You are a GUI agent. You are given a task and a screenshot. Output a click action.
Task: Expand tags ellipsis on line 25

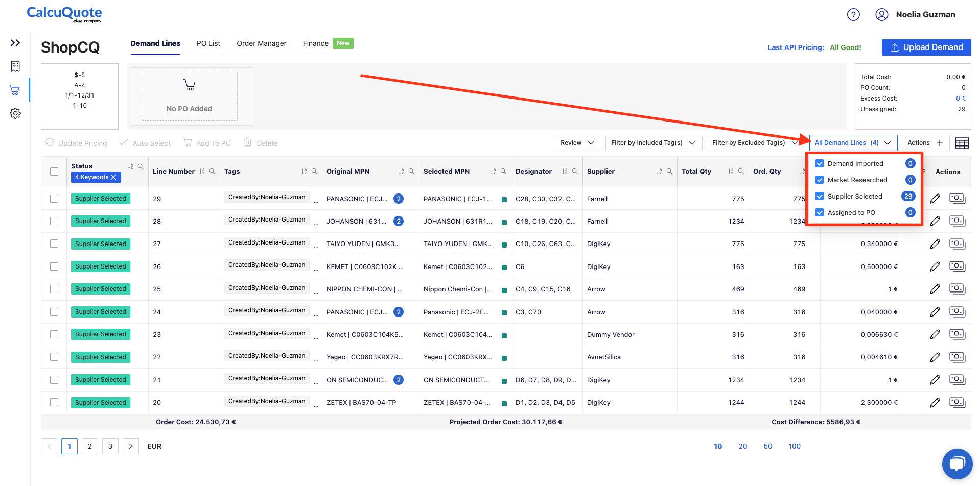coord(316,291)
